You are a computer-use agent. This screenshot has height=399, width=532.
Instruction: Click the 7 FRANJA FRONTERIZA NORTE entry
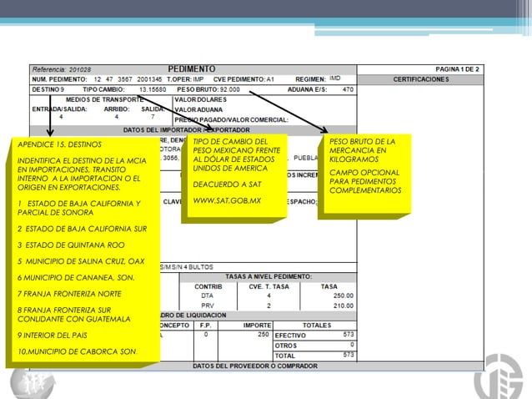(69, 294)
